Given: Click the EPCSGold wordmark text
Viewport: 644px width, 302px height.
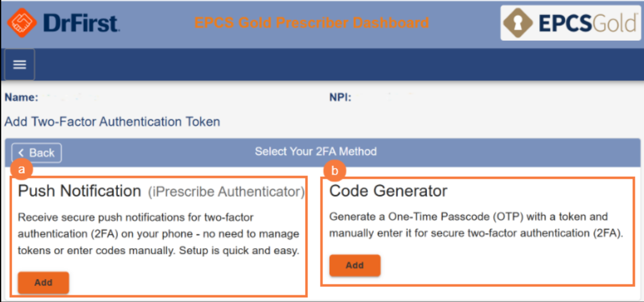Looking at the screenshot, I should [x=587, y=23].
